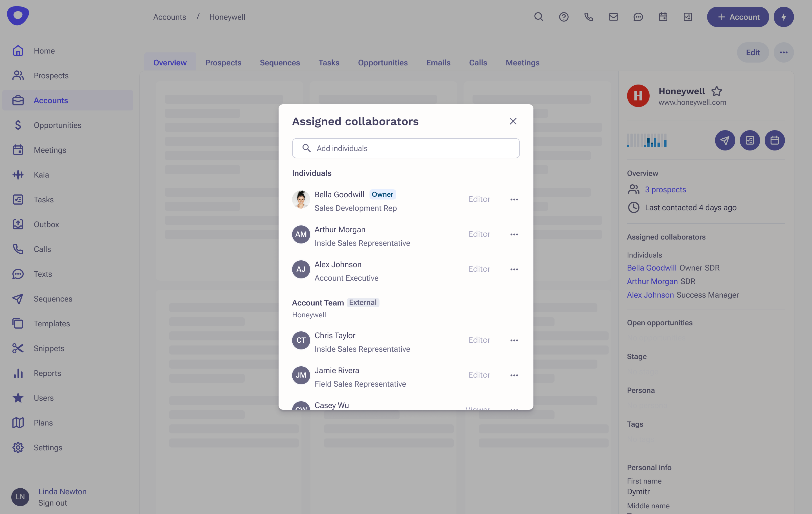Open options menu for Jamie Rivera
Screen dimensions: 812x514
pos(514,375)
